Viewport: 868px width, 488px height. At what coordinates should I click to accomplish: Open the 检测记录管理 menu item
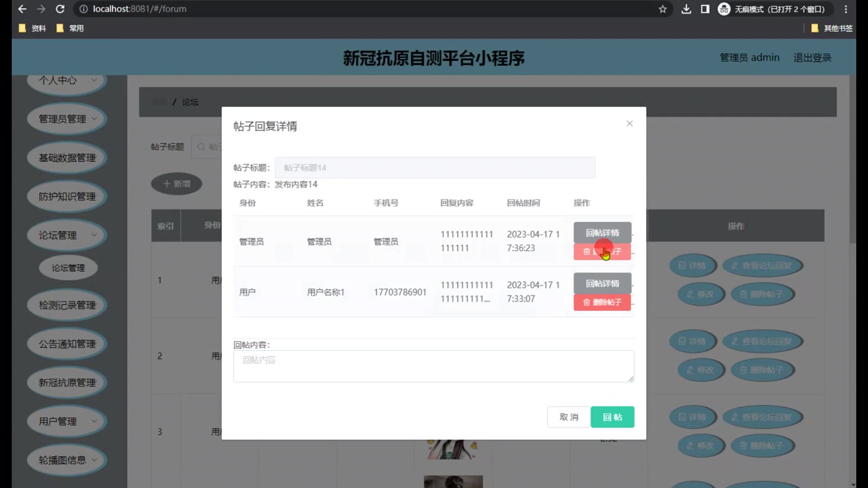pyautogui.click(x=67, y=305)
